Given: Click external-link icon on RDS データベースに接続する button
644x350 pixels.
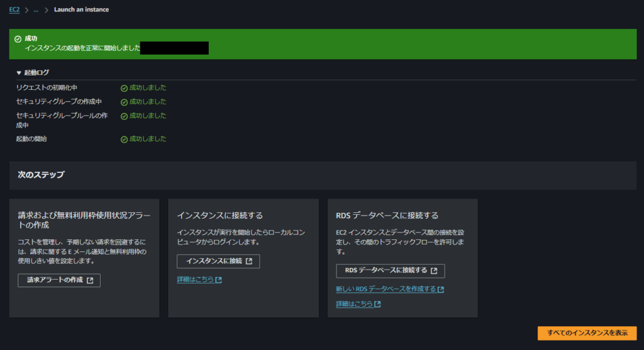Looking at the screenshot, I should 434,271.
